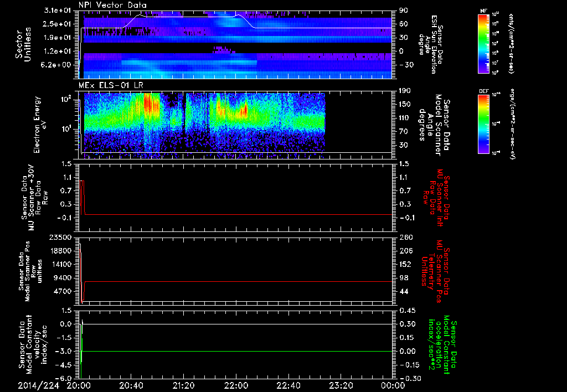Click the '4700' scanner position tick
The height and width of the screenshot is (392, 567).
[x=63, y=291]
